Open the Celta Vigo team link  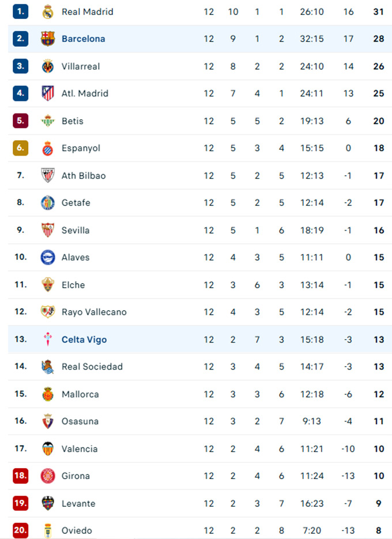click(x=84, y=340)
